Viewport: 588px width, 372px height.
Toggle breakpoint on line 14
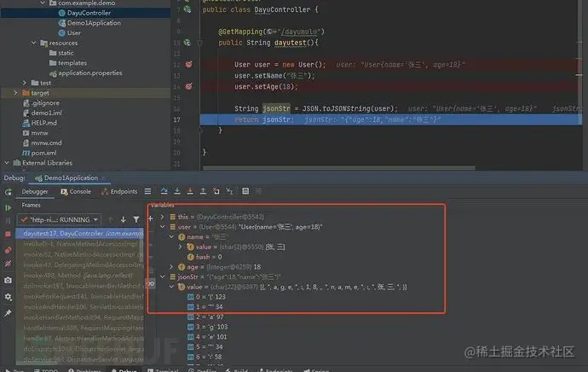tap(188, 86)
